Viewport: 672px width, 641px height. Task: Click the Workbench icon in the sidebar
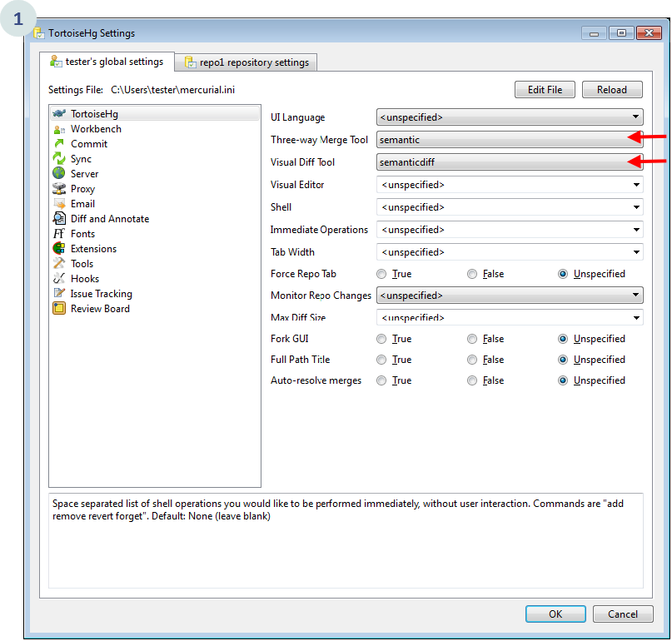click(x=59, y=129)
